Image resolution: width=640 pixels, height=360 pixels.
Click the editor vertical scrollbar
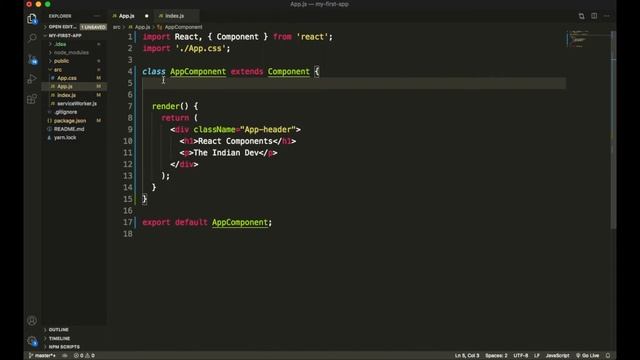[x=613, y=130]
